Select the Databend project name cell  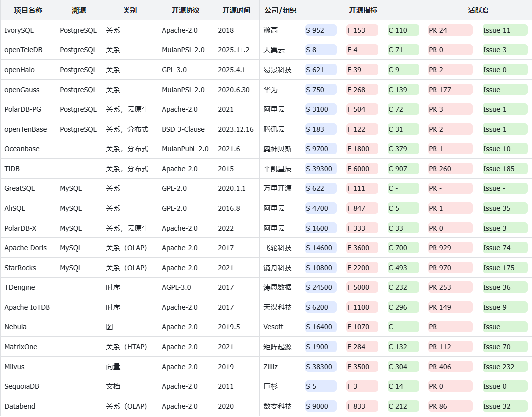pyautogui.click(x=28, y=406)
